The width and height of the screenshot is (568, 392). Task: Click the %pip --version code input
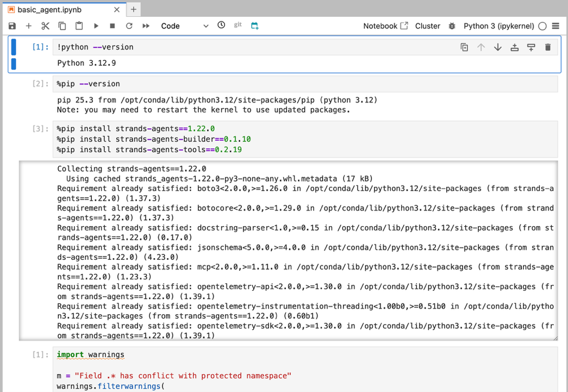click(305, 84)
